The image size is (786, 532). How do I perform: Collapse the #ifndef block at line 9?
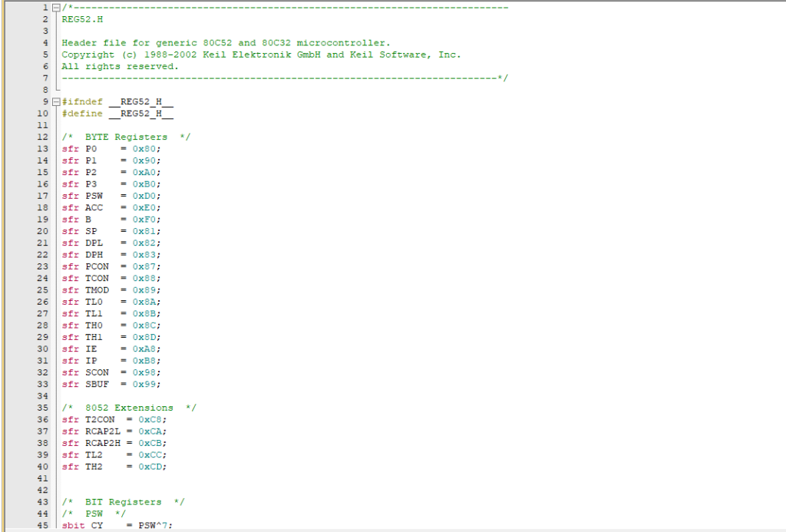click(x=56, y=101)
